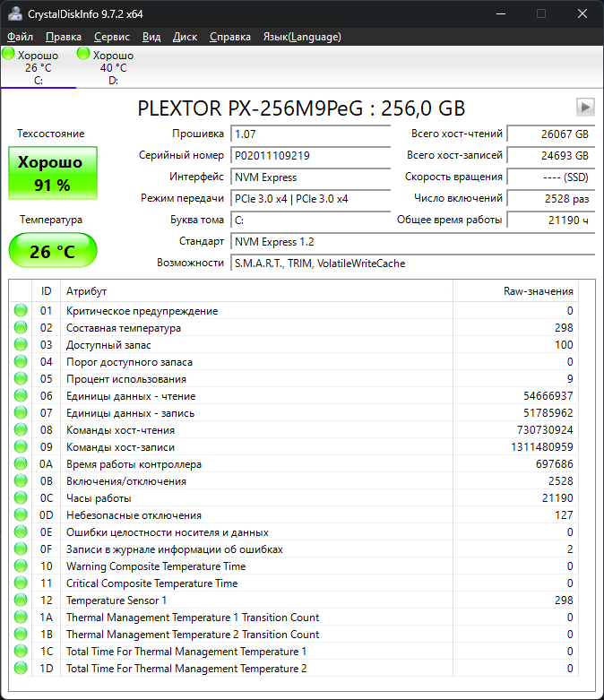Click status icon for Команды хост-чтения row
Image resolution: width=604 pixels, height=700 pixels.
point(21,429)
